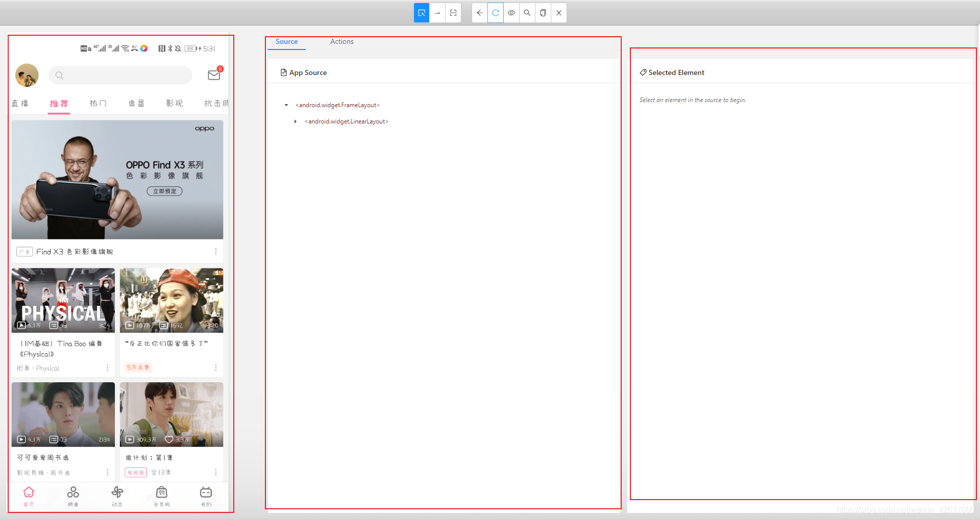Select the Select Elements tool
The image size is (980, 519).
[422, 13]
